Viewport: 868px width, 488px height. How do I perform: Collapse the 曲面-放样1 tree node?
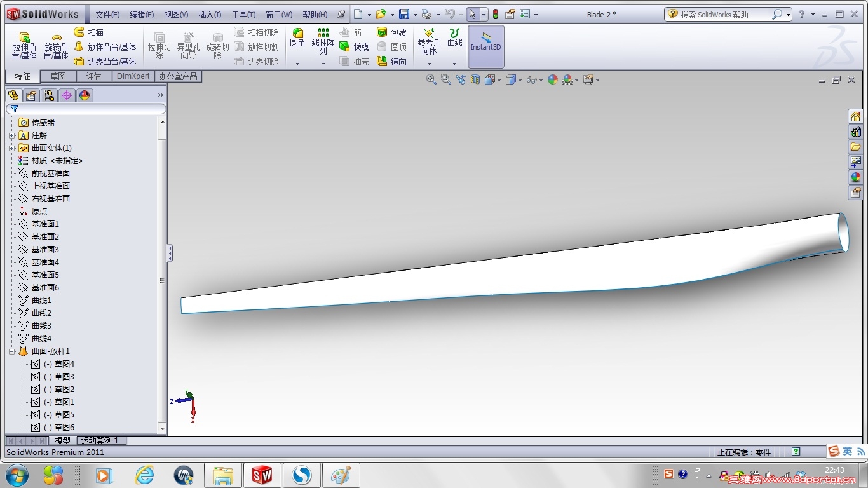[12, 351]
